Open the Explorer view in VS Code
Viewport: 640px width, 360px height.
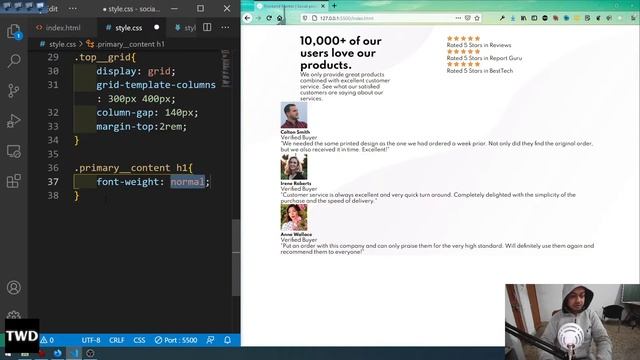click(13, 31)
